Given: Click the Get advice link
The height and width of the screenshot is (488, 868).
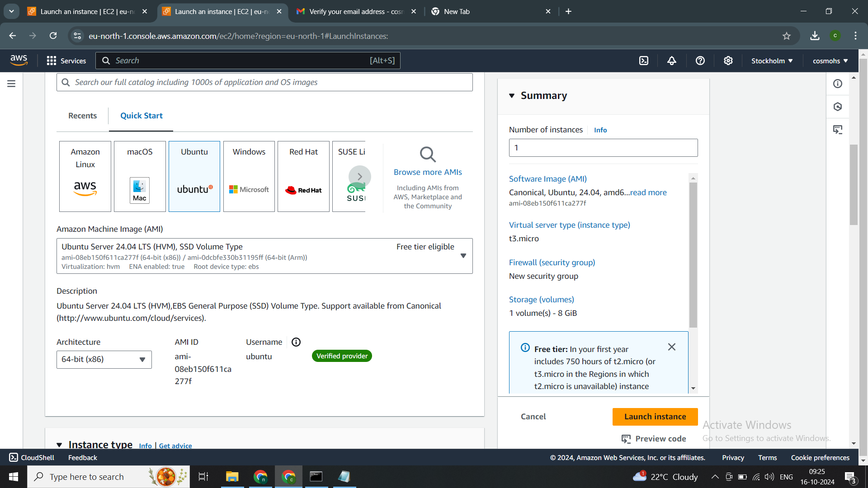Looking at the screenshot, I should (175, 446).
